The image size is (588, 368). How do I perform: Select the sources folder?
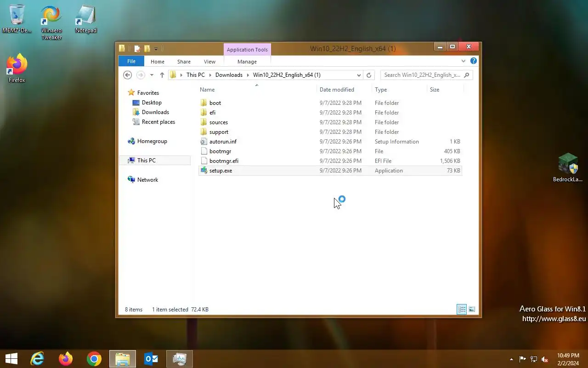tap(330, 122)
